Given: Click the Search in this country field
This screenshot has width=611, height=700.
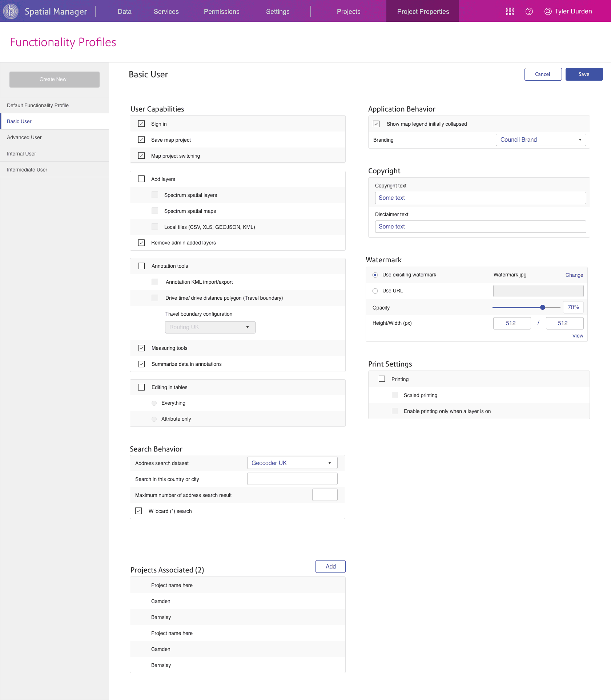Looking at the screenshot, I should coord(292,479).
